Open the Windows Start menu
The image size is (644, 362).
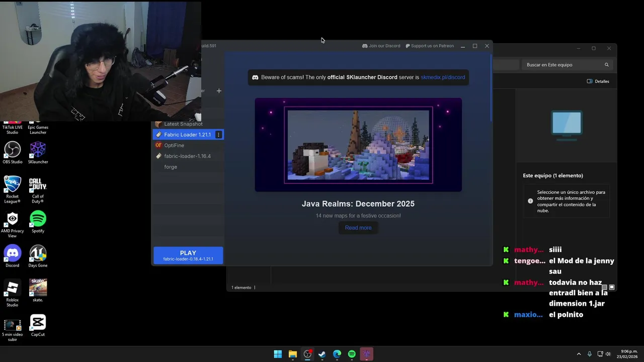pyautogui.click(x=278, y=354)
